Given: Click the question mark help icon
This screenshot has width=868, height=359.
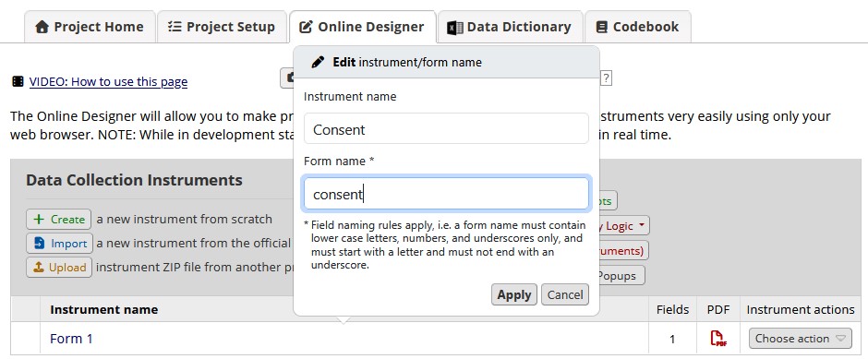Looking at the screenshot, I should [x=606, y=78].
